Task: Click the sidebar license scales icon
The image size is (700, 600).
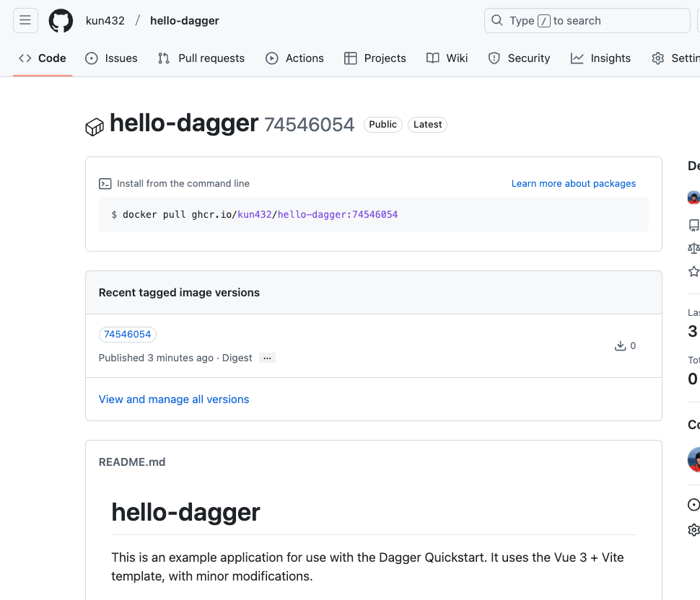Action: 694,248
